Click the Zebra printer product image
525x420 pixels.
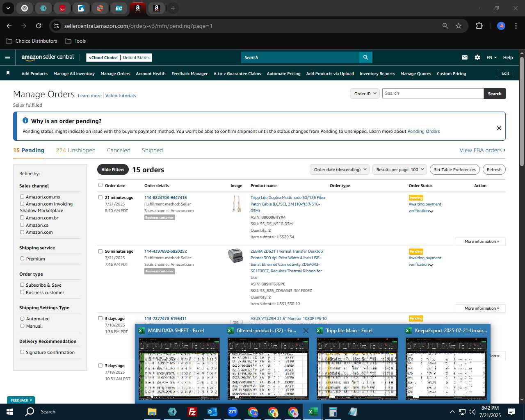(235, 256)
